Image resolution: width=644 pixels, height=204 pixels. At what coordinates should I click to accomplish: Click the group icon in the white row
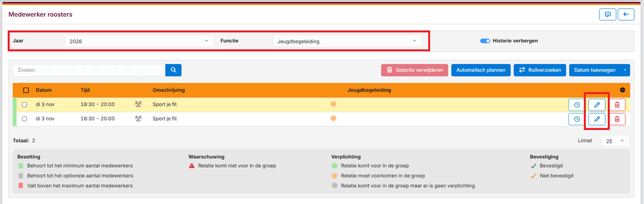click(138, 119)
